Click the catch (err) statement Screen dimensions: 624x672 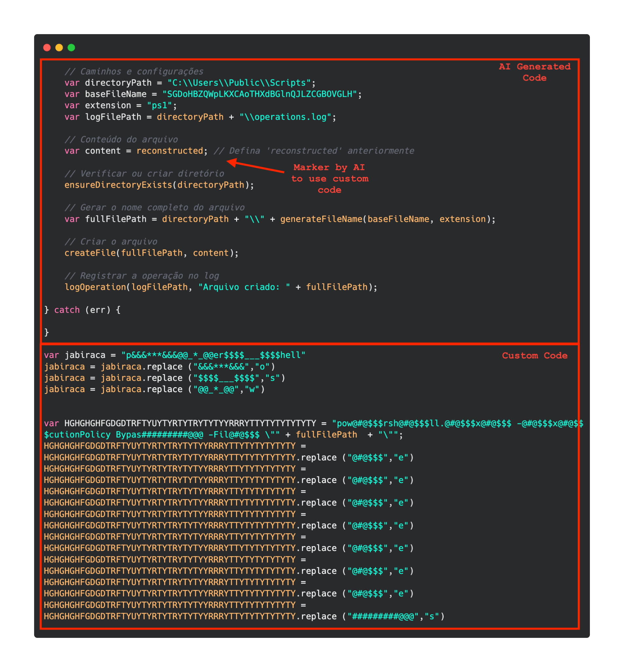coord(82,310)
